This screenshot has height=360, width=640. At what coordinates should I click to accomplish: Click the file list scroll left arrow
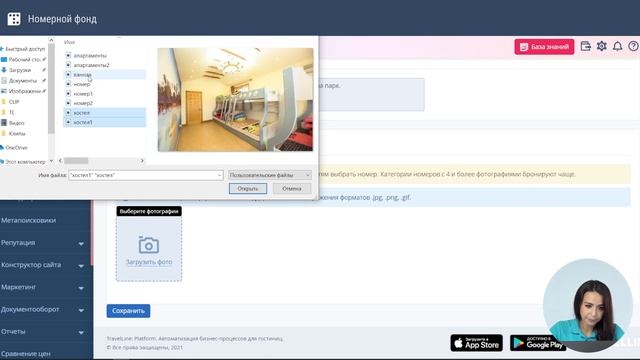tap(60, 161)
